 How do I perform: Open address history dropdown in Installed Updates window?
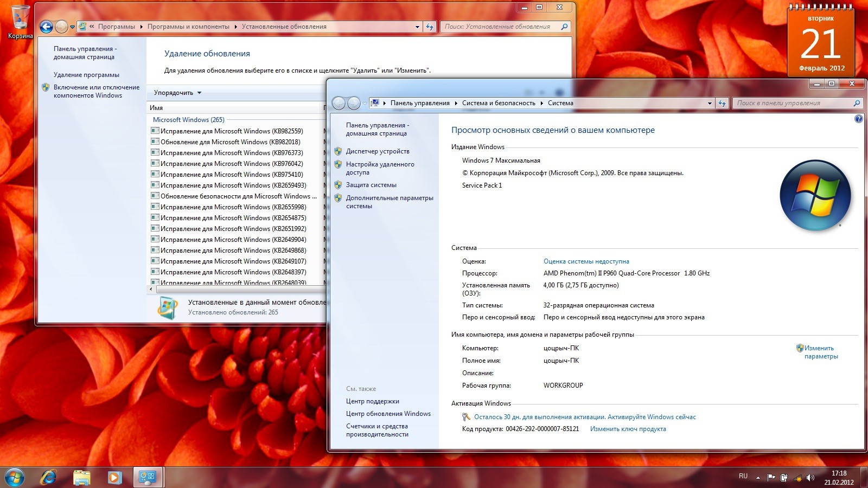[x=417, y=27]
